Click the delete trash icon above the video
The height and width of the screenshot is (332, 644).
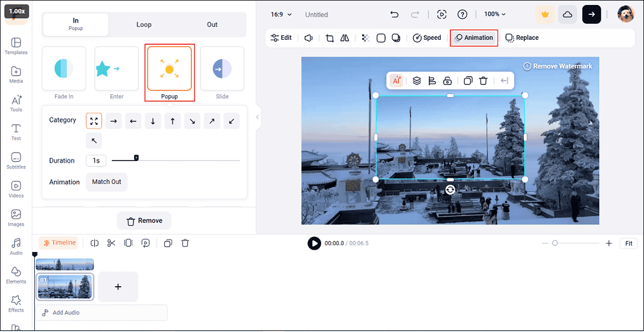[x=483, y=81]
